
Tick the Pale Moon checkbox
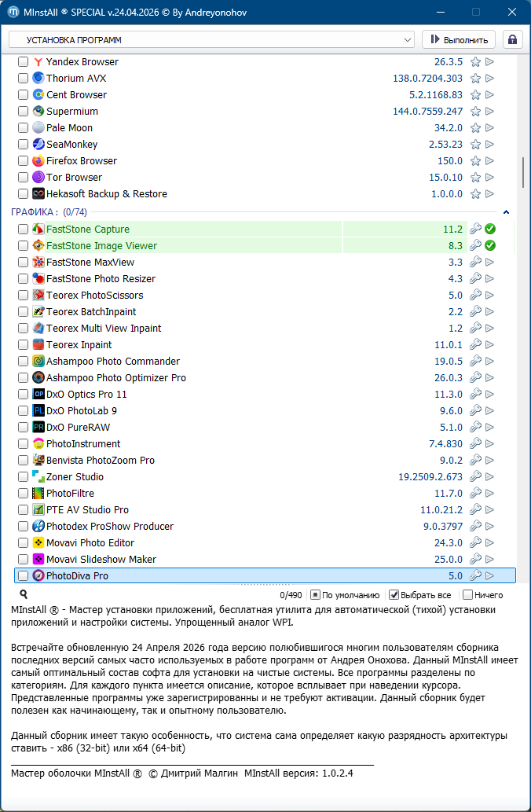coord(24,128)
